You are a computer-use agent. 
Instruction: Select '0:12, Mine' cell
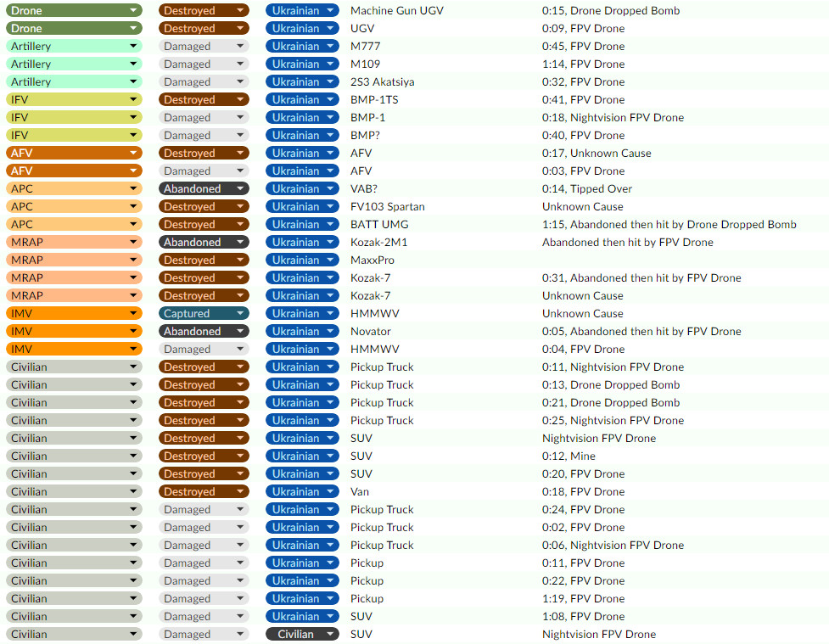coord(569,456)
